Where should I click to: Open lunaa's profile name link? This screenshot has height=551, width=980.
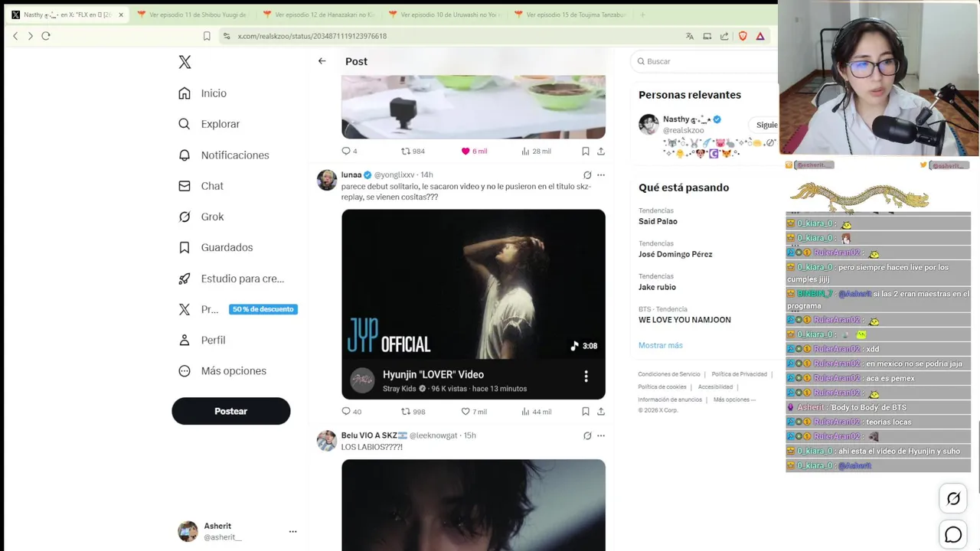[351, 175]
